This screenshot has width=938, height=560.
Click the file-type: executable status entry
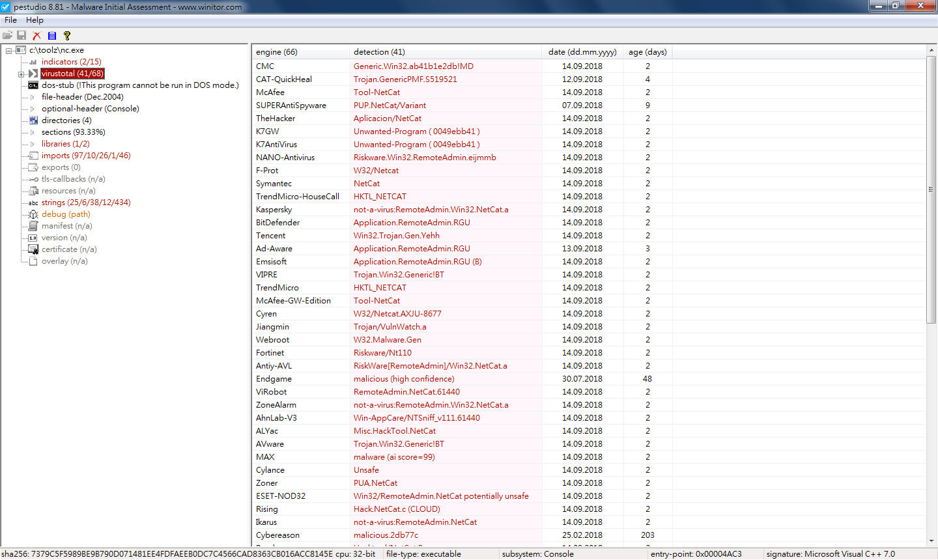coord(423,554)
